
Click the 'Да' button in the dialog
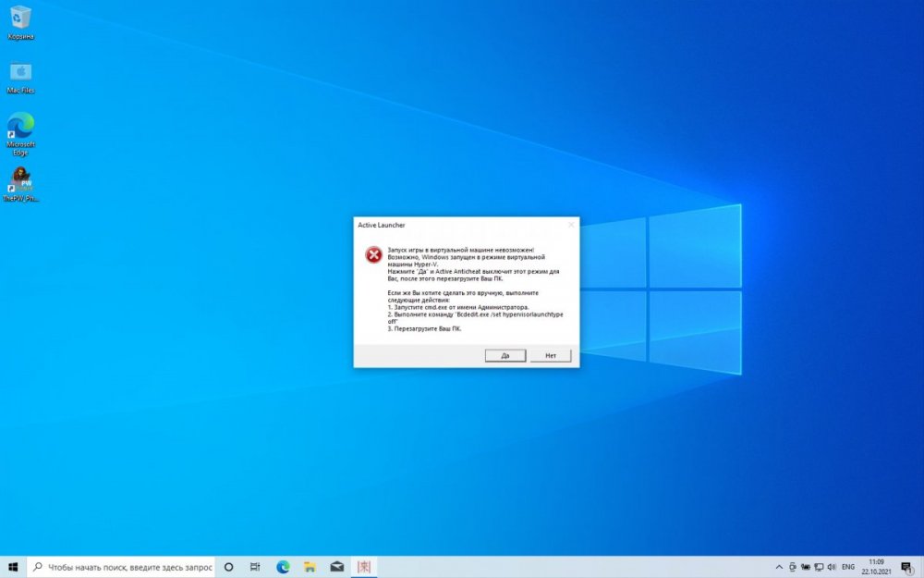[505, 355]
